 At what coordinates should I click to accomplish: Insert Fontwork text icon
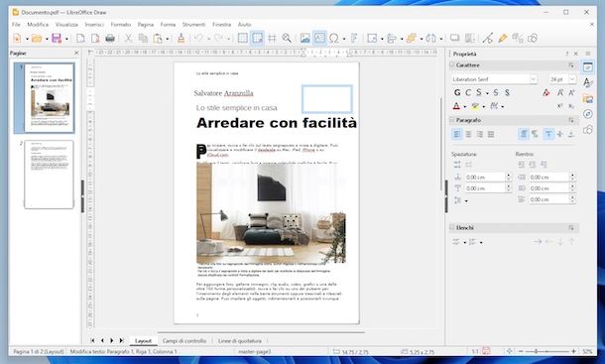354,39
